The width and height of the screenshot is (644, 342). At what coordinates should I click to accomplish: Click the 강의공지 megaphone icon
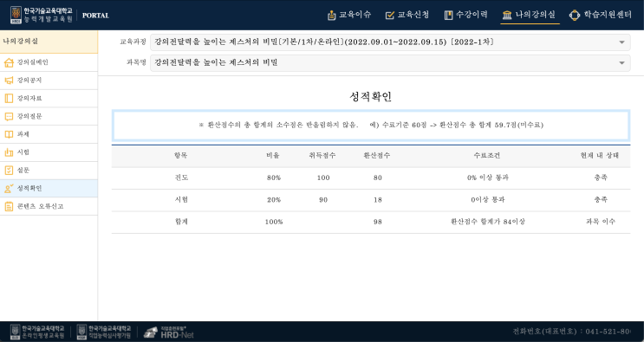(x=9, y=81)
